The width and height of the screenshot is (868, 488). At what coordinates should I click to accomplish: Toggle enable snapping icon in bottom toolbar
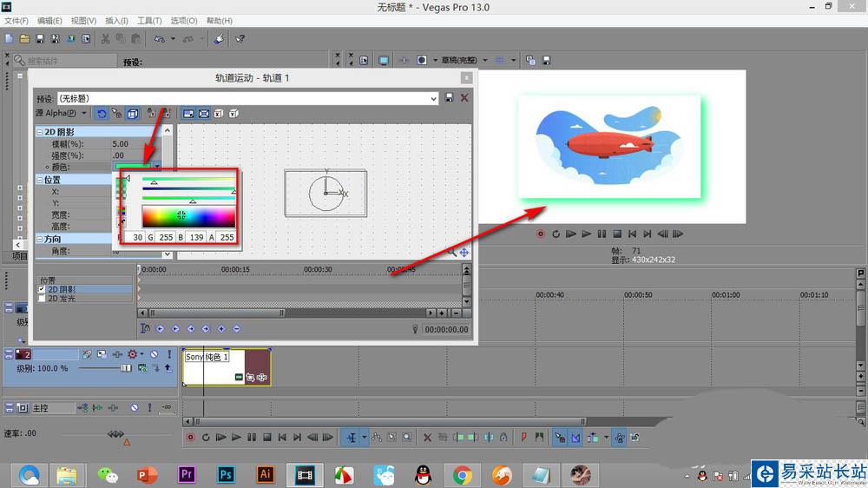point(560,437)
